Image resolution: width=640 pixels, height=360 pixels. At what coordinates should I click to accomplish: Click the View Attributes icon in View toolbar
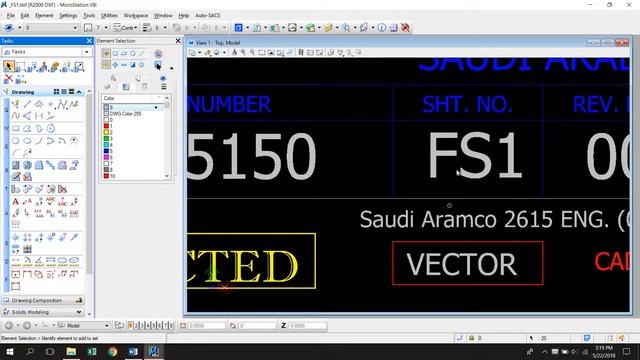coord(192,53)
